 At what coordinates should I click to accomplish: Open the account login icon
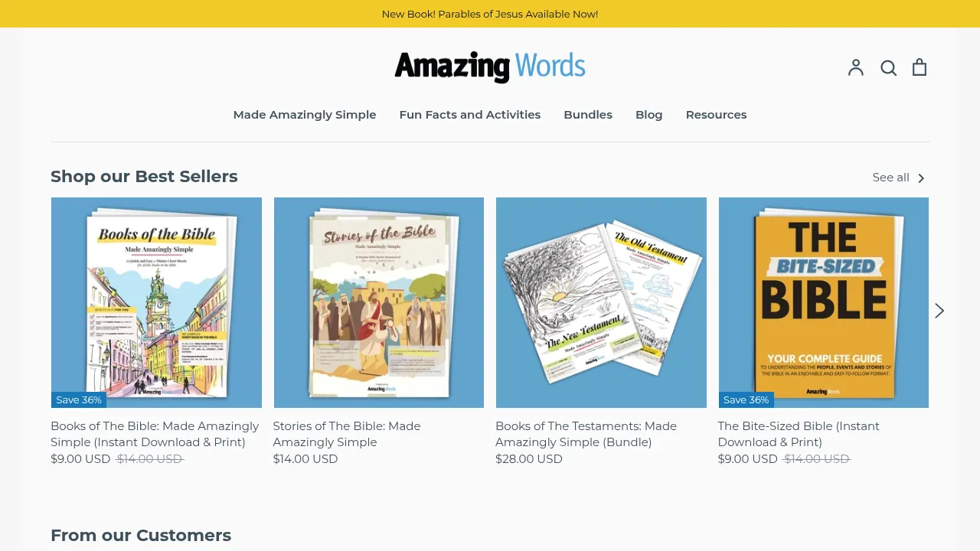tap(855, 67)
